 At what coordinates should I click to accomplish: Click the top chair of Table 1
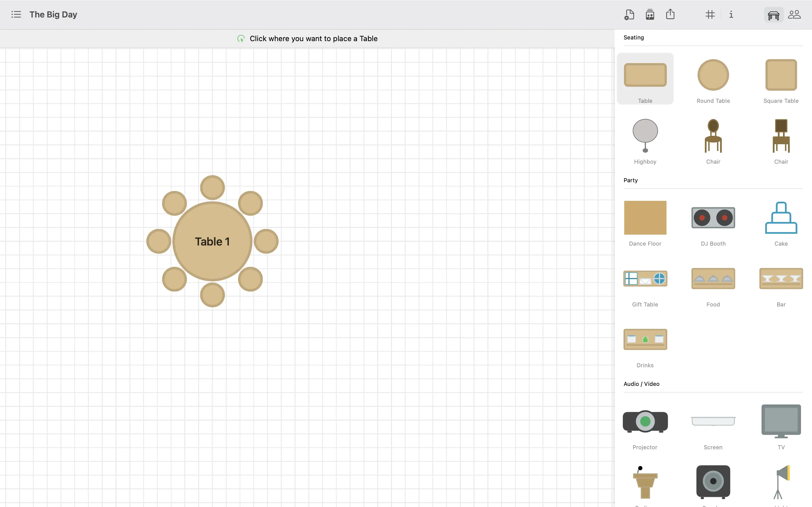[212, 187]
